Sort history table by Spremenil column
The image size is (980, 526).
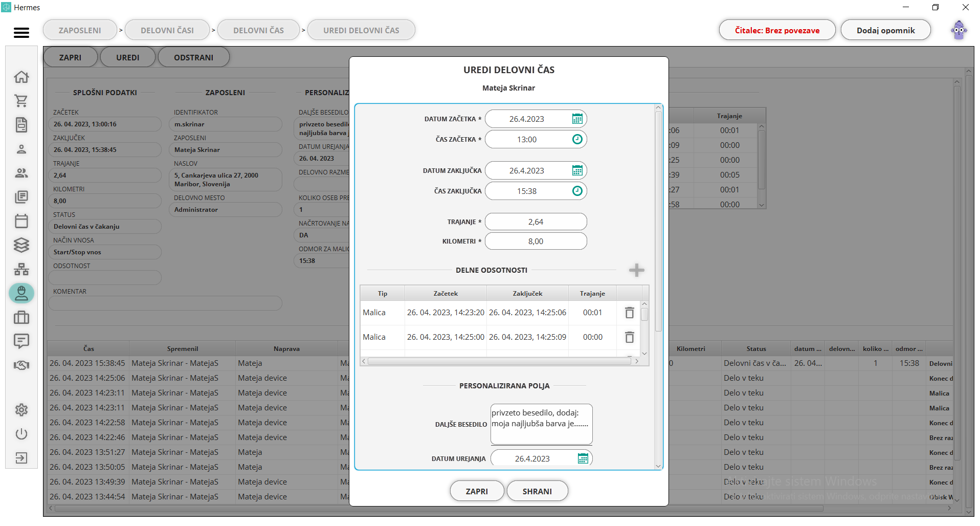click(182, 348)
